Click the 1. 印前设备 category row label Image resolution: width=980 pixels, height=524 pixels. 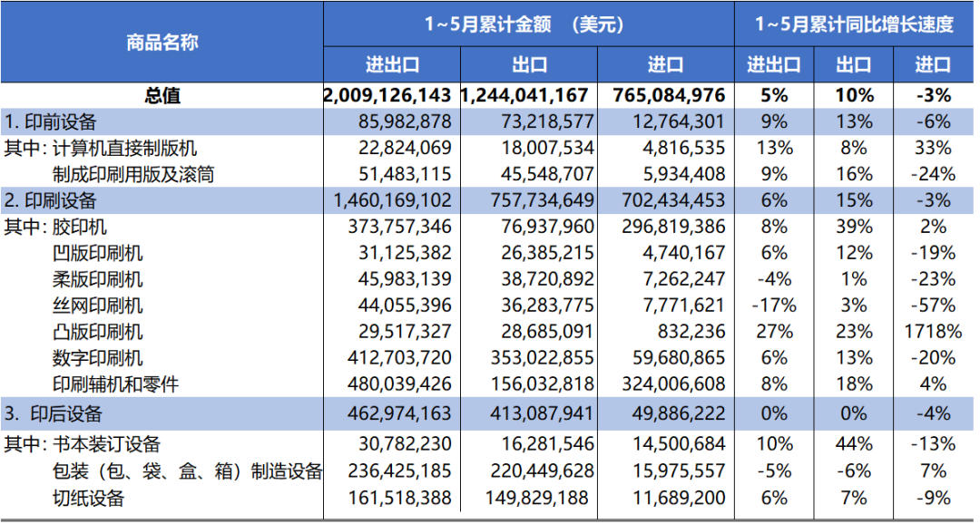click(x=51, y=121)
